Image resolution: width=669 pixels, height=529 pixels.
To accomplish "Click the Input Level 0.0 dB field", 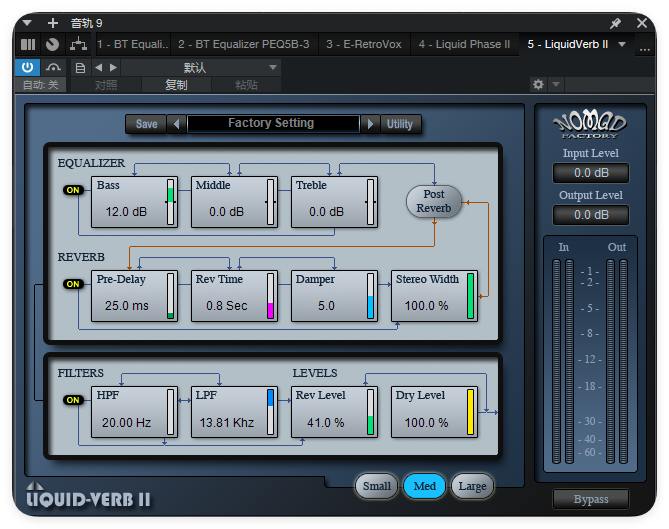I will click(x=591, y=173).
